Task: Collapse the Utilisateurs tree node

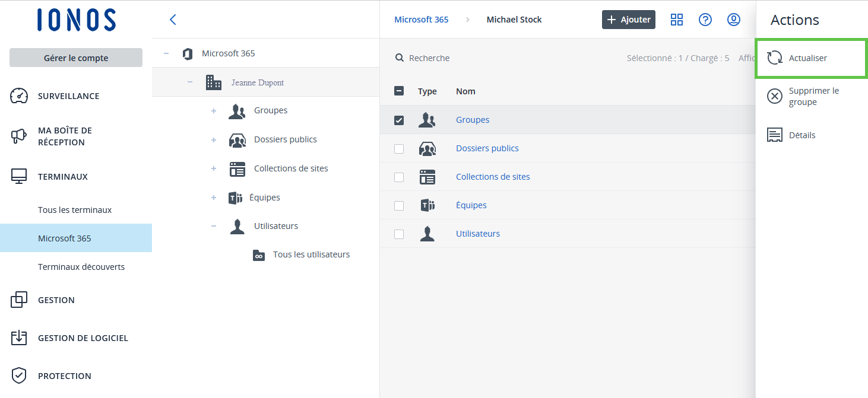Action: click(x=214, y=226)
